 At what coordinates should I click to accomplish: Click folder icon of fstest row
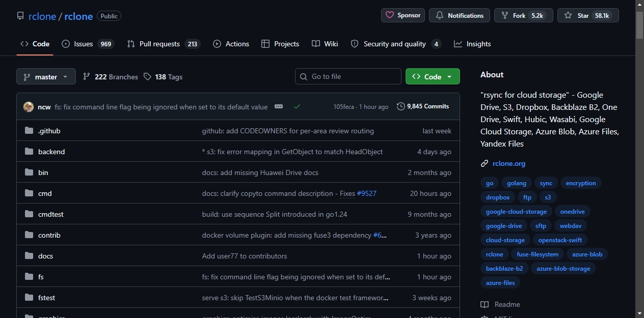(x=29, y=298)
